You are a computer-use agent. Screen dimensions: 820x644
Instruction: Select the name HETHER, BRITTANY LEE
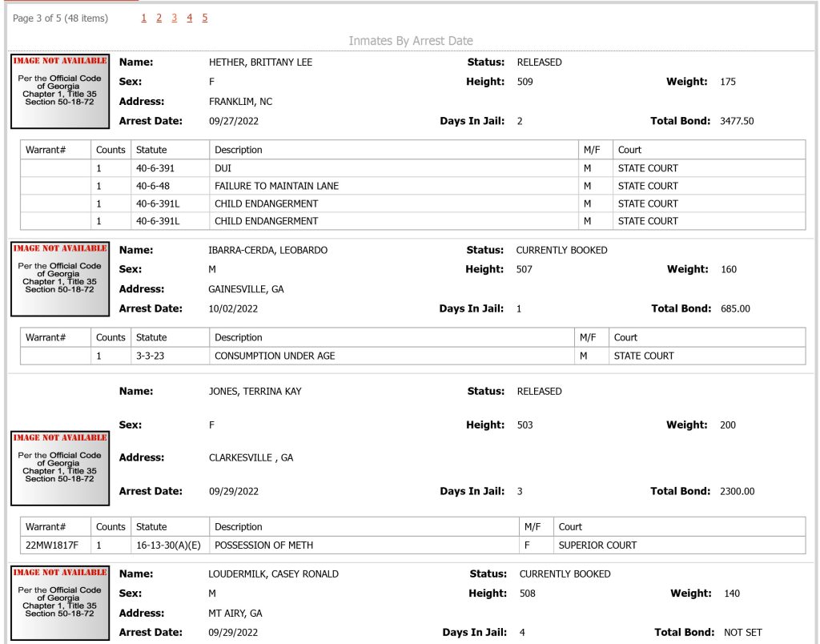pyautogui.click(x=260, y=62)
